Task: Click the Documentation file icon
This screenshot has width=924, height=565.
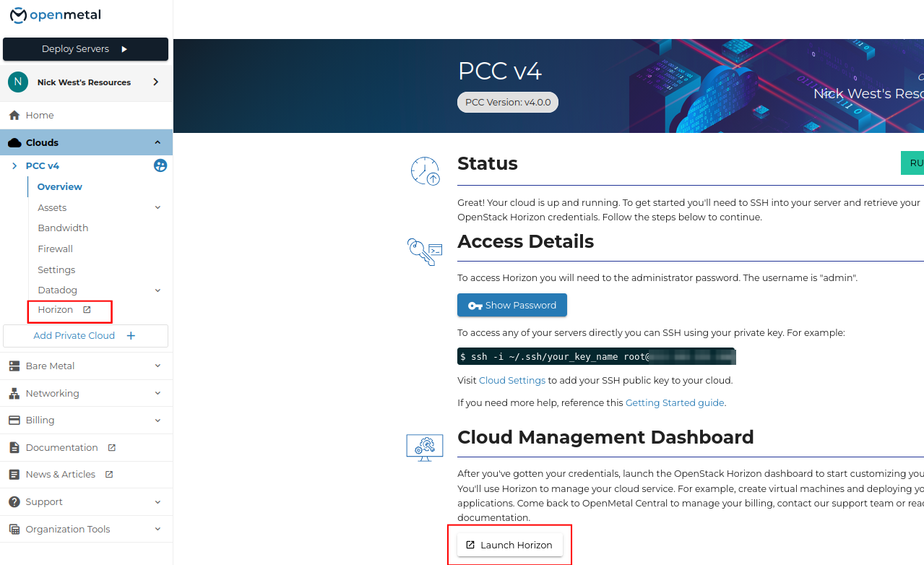Action: [x=14, y=448]
